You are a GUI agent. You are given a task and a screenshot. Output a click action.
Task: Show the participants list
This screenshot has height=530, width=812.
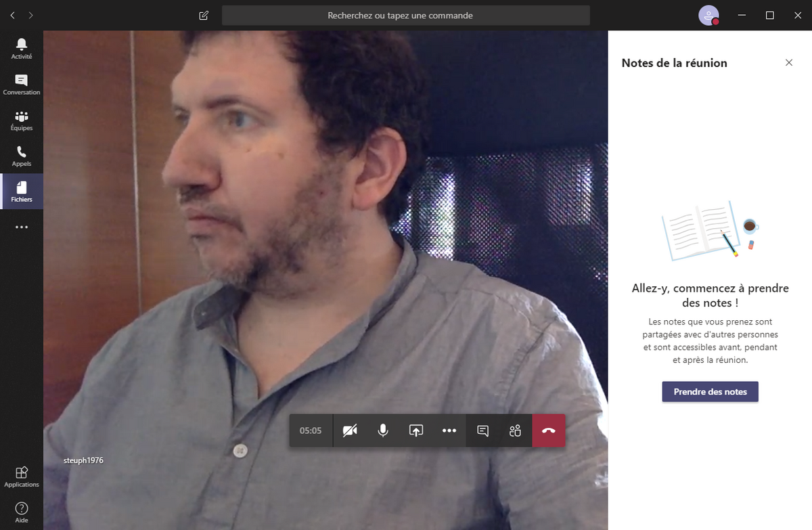click(516, 430)
